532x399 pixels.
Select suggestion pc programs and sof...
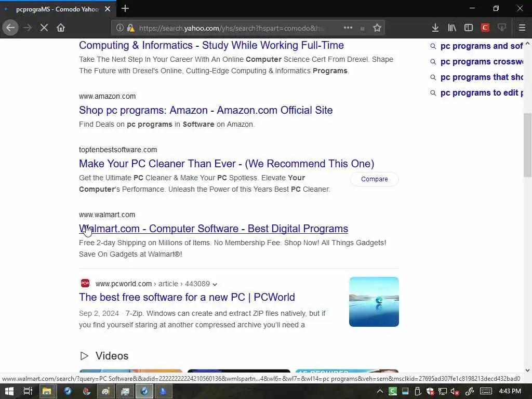[482, 46]
